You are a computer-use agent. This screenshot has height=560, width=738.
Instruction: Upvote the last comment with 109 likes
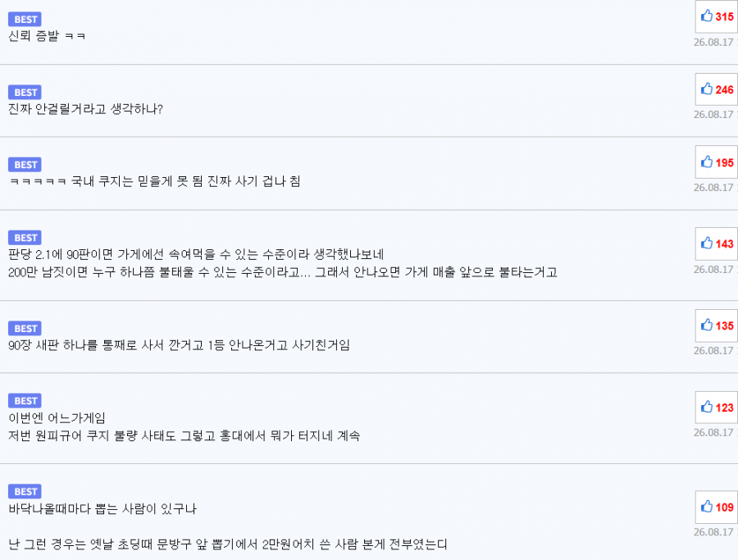(717, 508)
